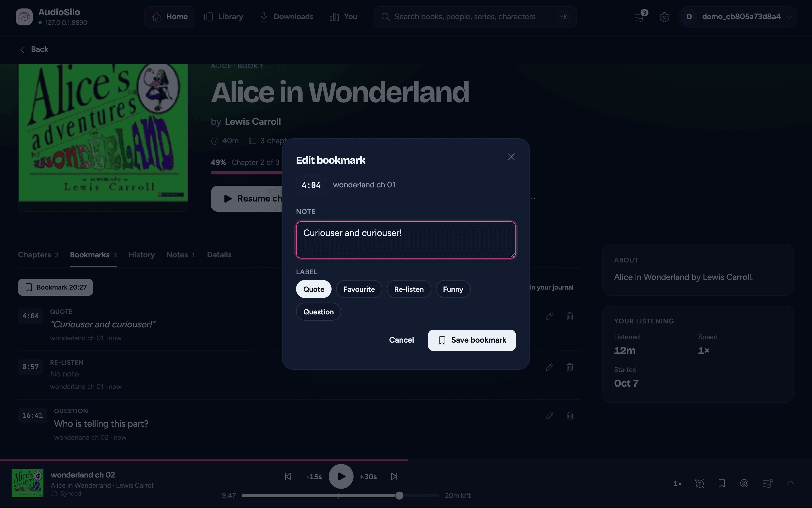Viewport: 812px width, 508px height.
Task: Focus the Note text field
Action: [406, 240]
